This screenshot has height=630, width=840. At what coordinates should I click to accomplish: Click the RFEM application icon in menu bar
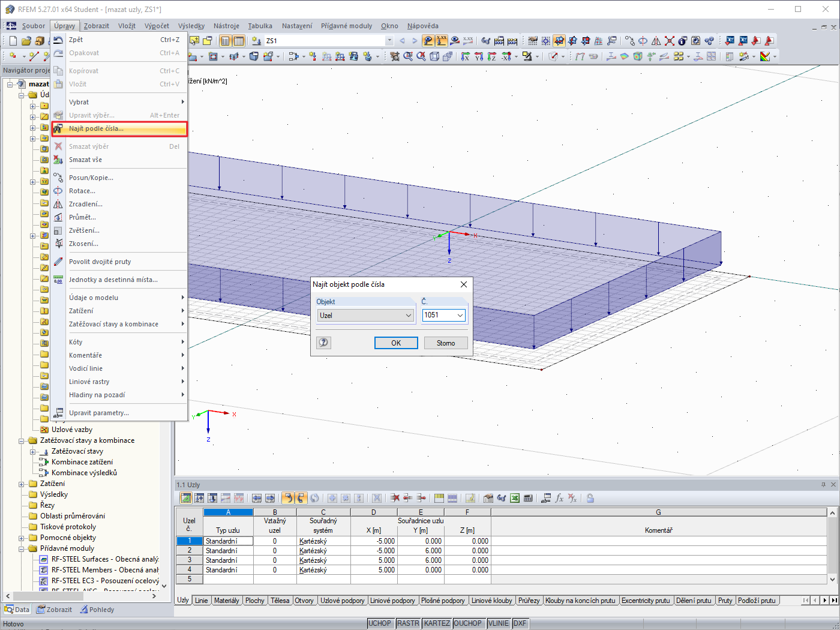[11, 26]
